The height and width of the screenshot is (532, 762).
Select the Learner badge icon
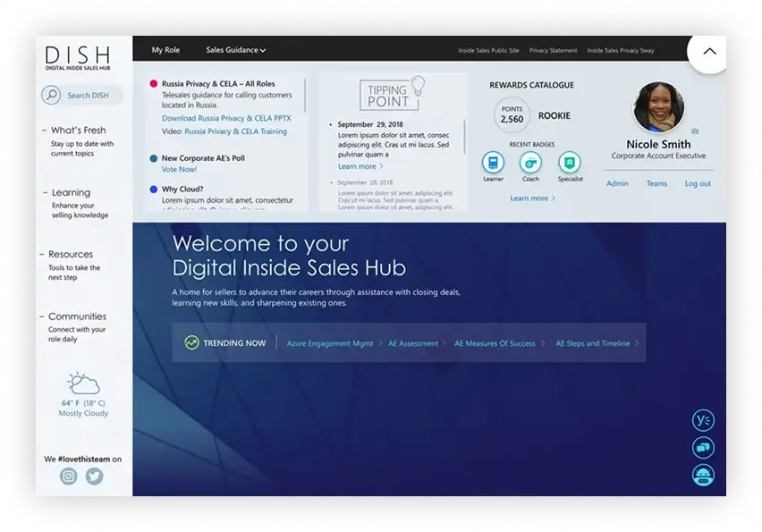[493, 162]
